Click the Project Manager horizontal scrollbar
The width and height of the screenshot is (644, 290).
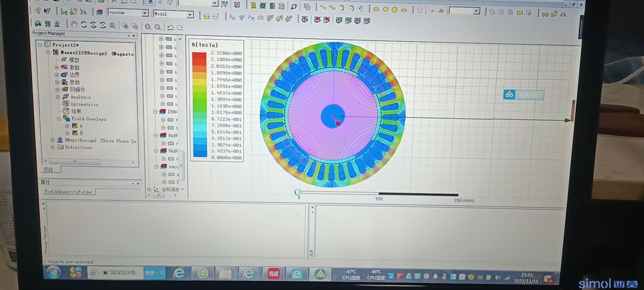coord(75,162)
